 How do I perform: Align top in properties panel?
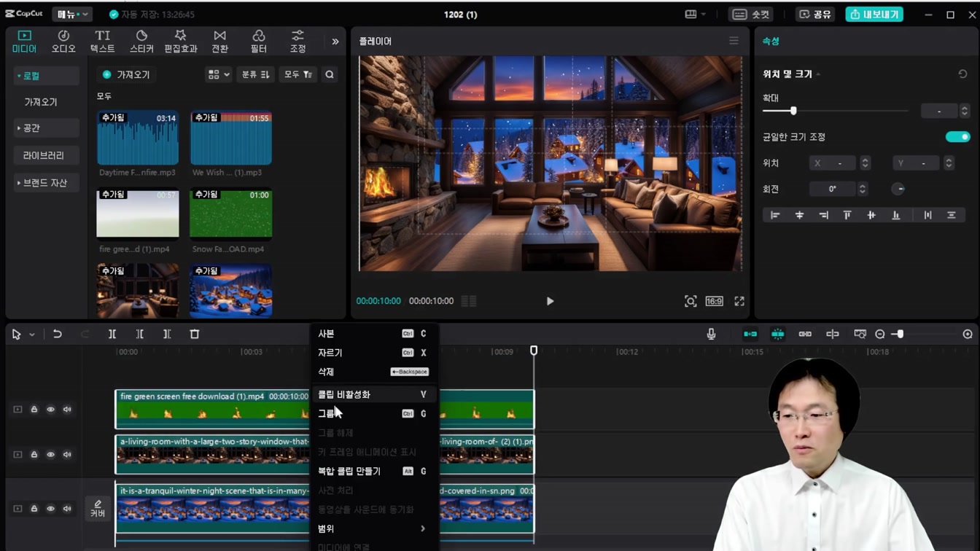[847, 215]
